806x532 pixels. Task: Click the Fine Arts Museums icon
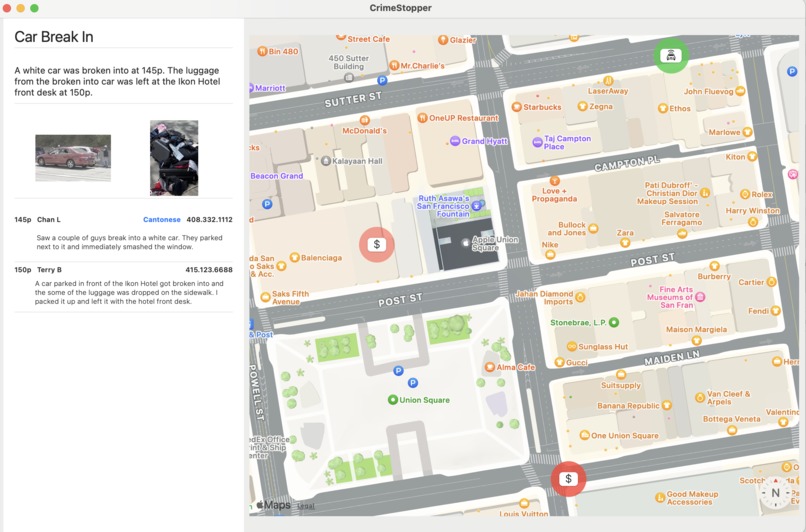tap(700, 297)
